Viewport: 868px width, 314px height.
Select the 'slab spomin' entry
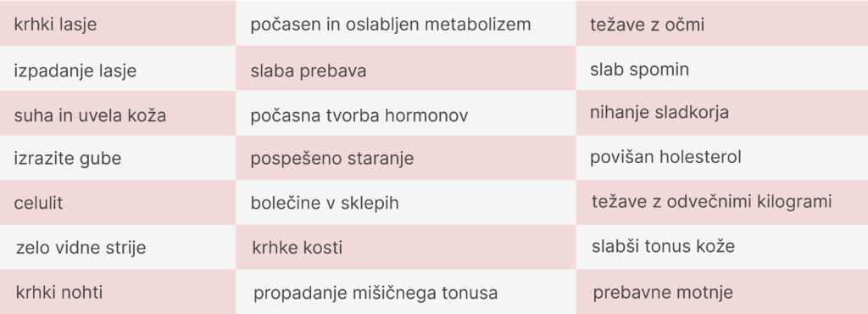pos(722,69)
